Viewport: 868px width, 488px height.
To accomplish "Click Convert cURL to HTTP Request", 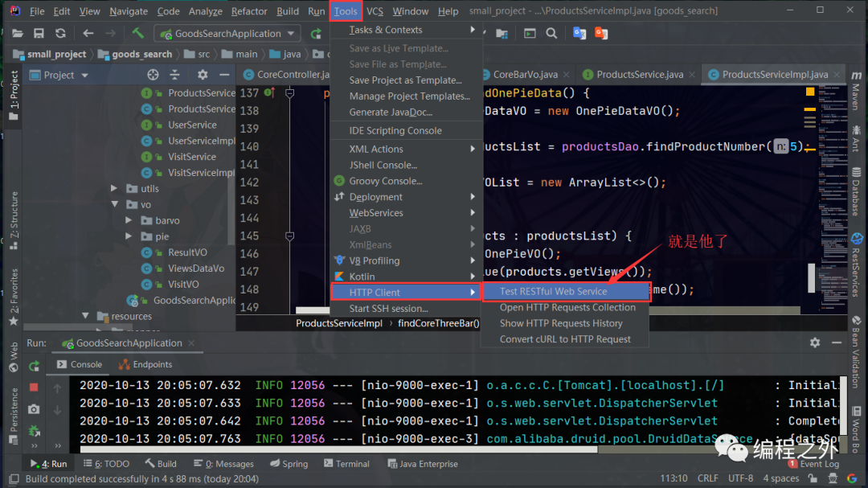I will click(565, 339).
